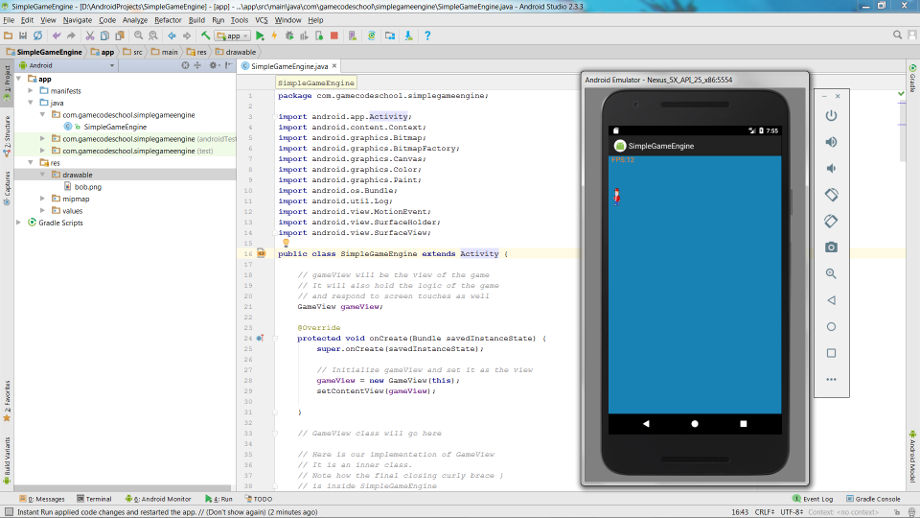This screenshot has width=920, height=518.
Task: Collapse the app module node
Action: pyautogui.click(x=19, y=79)
